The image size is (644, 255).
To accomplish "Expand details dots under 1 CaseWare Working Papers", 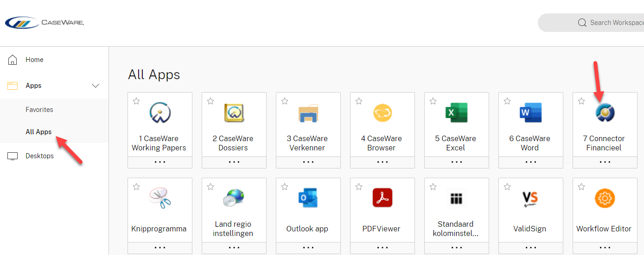I will coord(160,162).
